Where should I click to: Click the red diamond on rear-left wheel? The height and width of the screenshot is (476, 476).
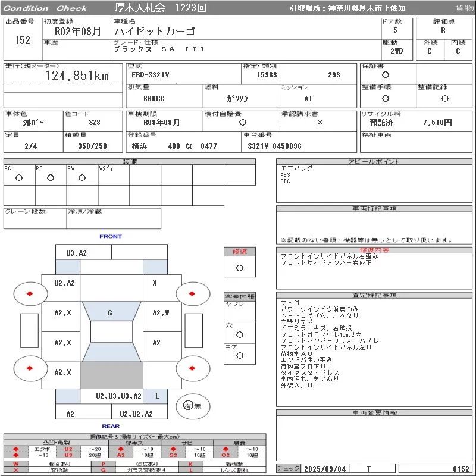click(x=30, y=368)
